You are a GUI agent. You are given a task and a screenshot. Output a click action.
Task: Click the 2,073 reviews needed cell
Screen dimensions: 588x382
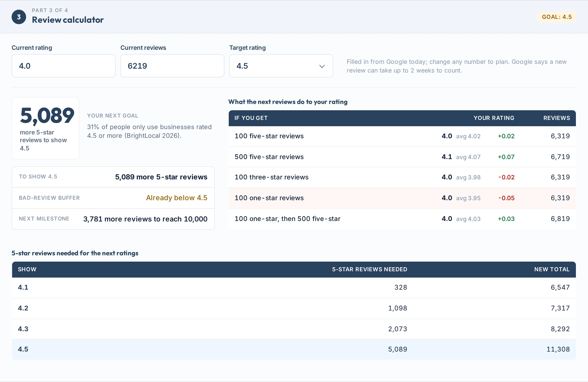coord(397,329)
